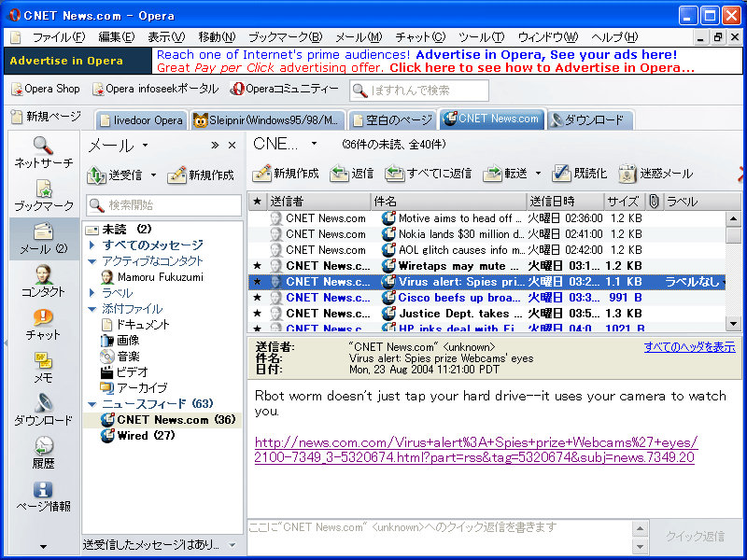Open the メール panel title dropdown
This screenshot has width=747, height=560.
(x=146, y=145)
